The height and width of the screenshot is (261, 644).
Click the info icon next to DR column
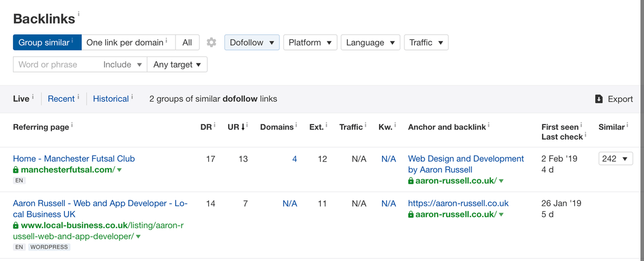[x=215, y=126]
